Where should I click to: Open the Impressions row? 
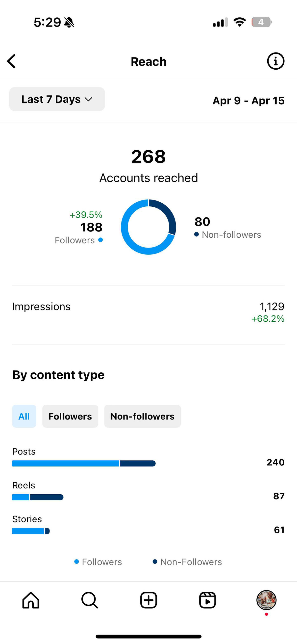[x=148, y=312]
